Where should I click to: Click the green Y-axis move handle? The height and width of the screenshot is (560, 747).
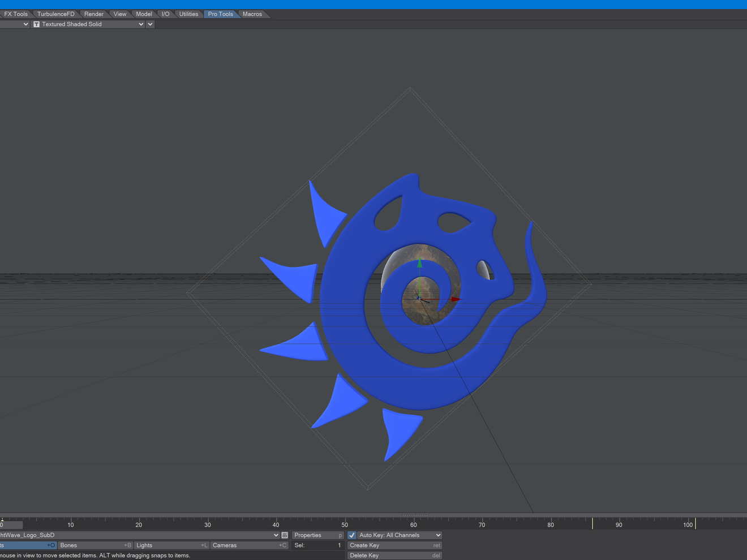(x=419, y=263)
